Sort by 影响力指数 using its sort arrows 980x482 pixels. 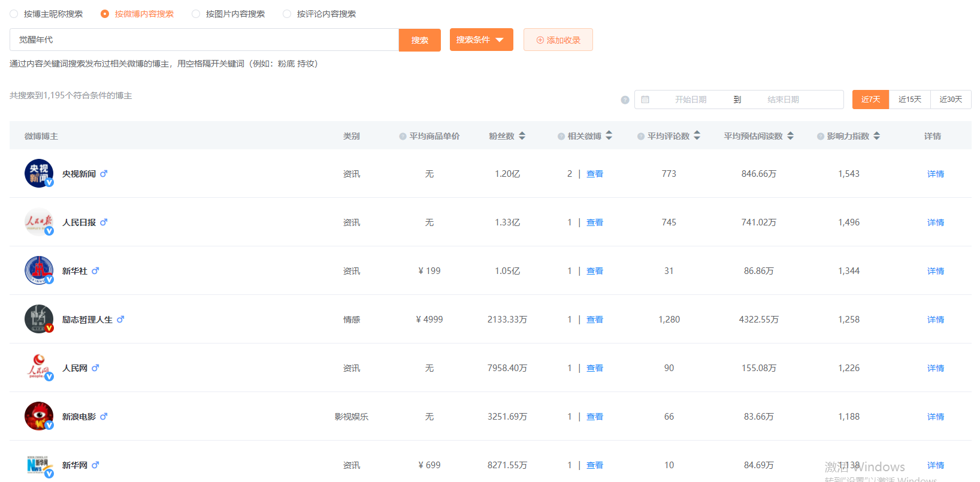877,136
